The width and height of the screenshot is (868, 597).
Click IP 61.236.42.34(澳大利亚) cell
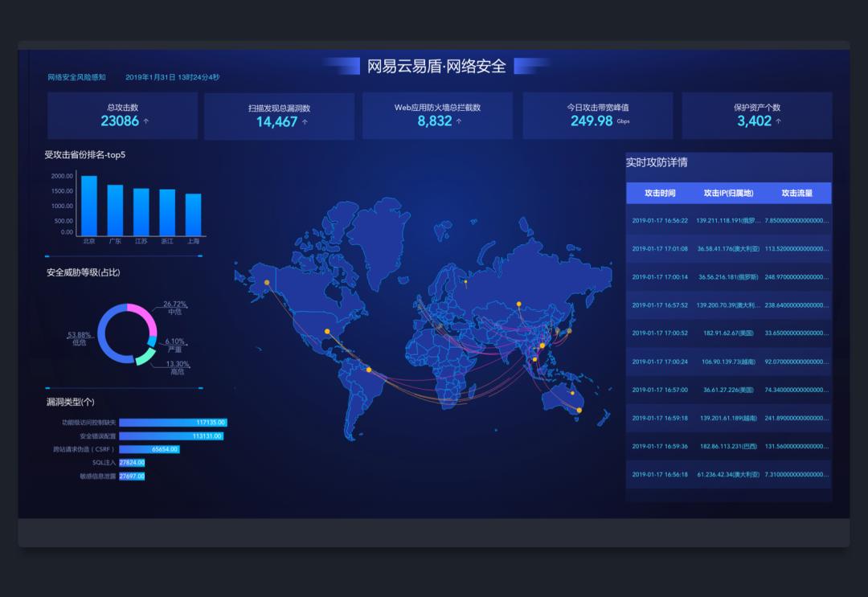point(728,475)
